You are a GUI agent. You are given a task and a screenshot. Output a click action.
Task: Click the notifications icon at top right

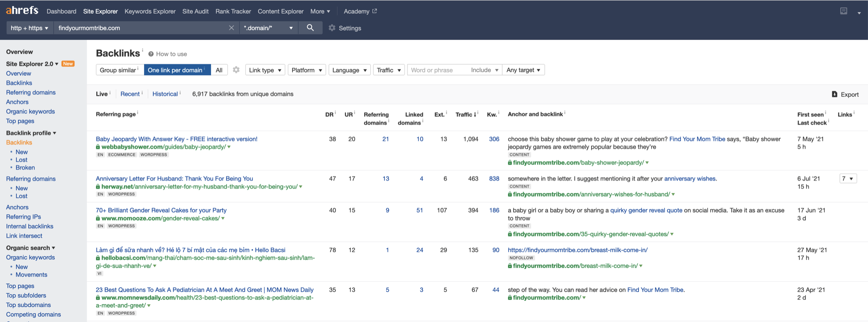point(844,11)
